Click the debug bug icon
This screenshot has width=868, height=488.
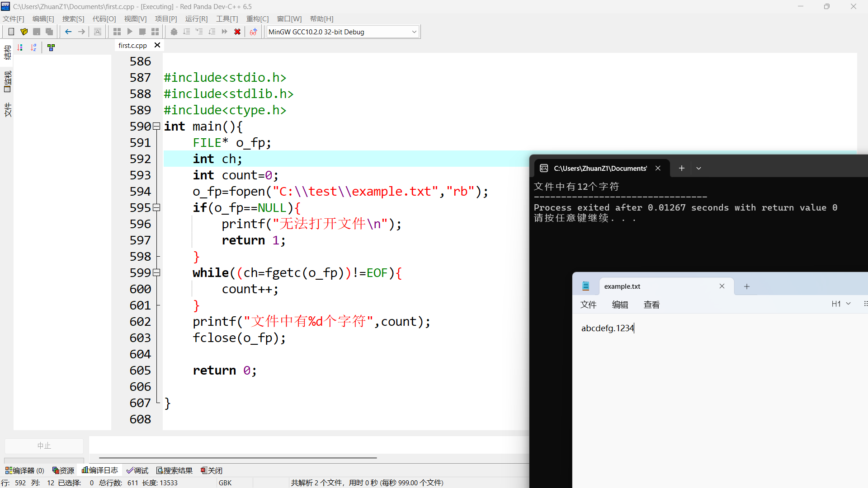pyautogui.click(x=174, y=32)
